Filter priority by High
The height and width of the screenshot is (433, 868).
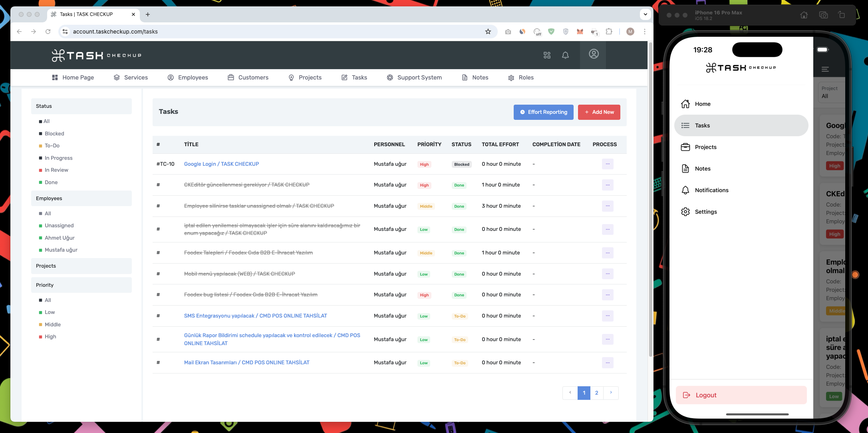point(50,337)
